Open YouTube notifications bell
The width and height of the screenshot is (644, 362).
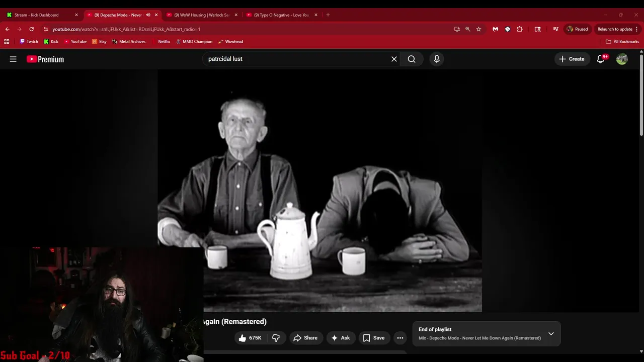[601, 59]
